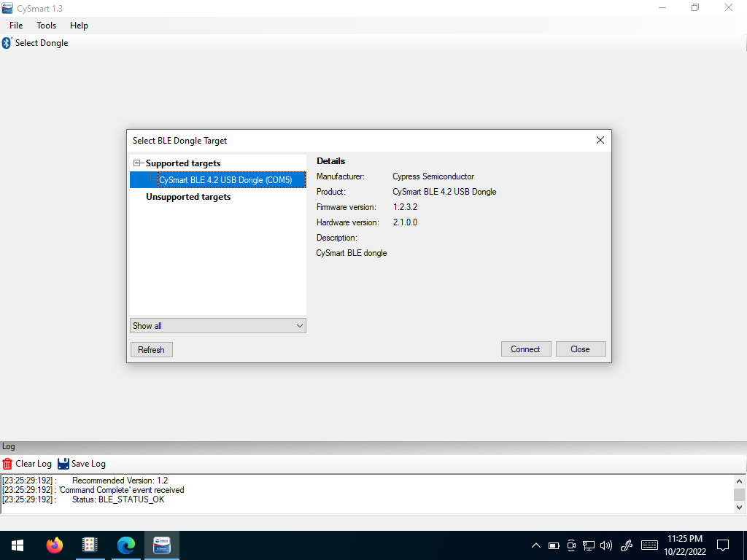
Task: Click the log line 'Status: BLE_STATUS_OK'
Action: coord(118,499)
